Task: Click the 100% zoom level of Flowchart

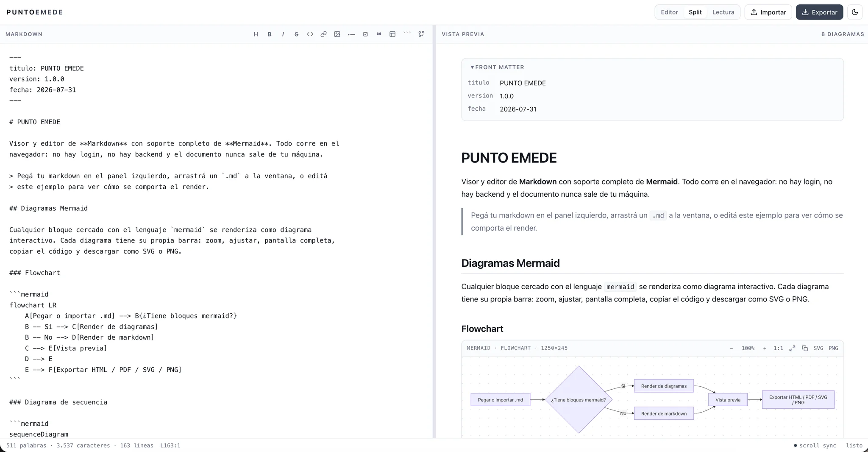Action: pos(748,348)
